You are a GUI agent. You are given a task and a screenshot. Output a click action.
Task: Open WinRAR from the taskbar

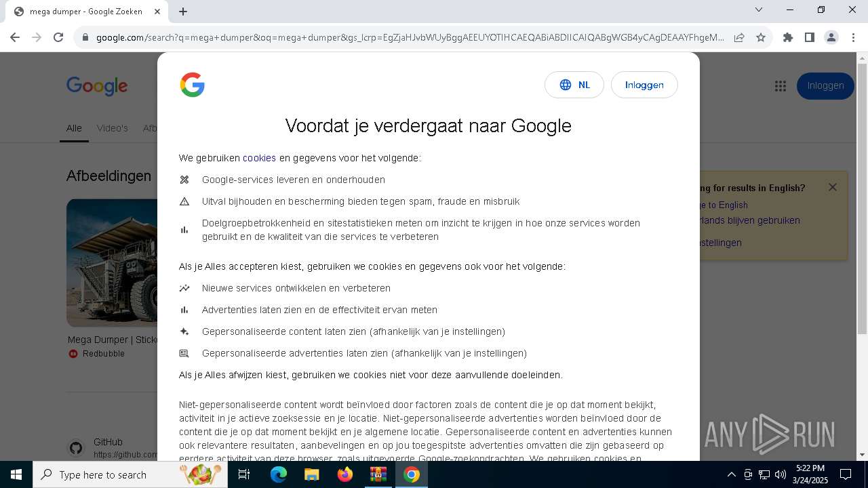(x=378, y=474)
